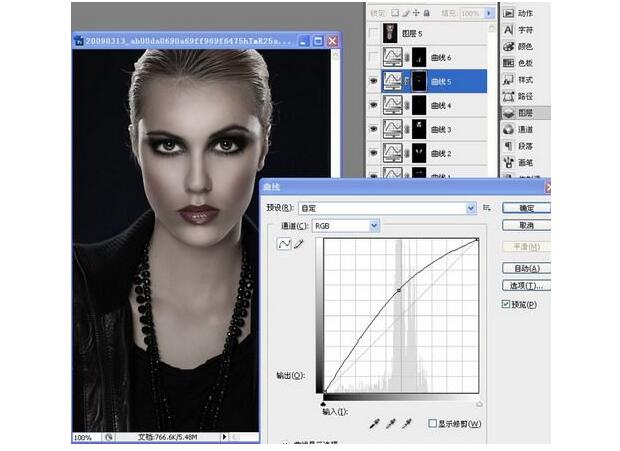The width and height of the screenshot is (620, 451).
Task: Open the 样式 (Styles) panel in the dock
Action: [519, 80]
